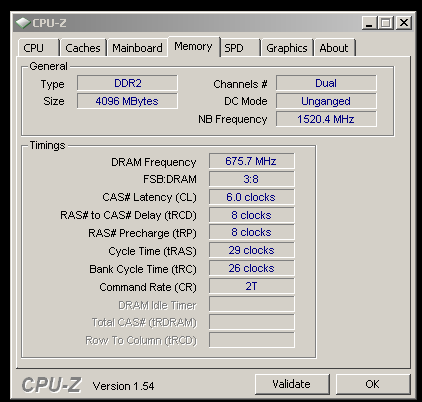Click the Command Rate value 2T
This screenshot has width=422, height=402.
(x=252, y=286)
